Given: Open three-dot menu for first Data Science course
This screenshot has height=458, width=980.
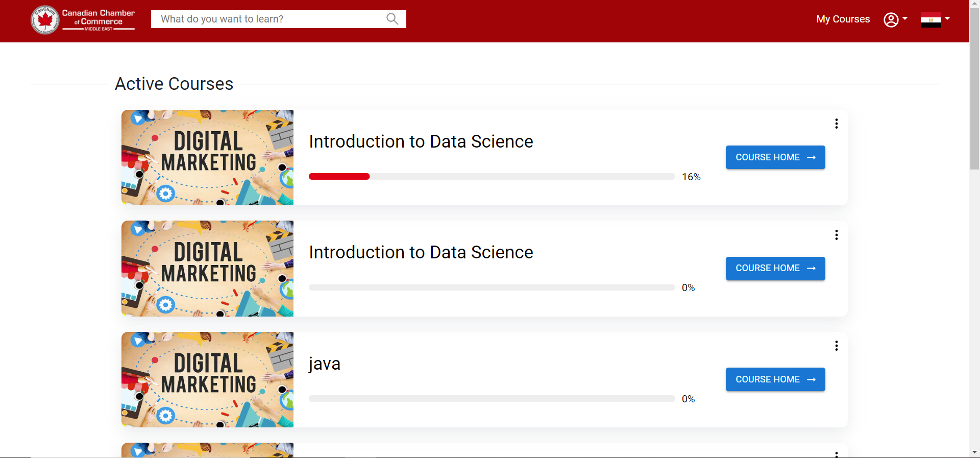Looking at the screenshot, I should (836, 124).
